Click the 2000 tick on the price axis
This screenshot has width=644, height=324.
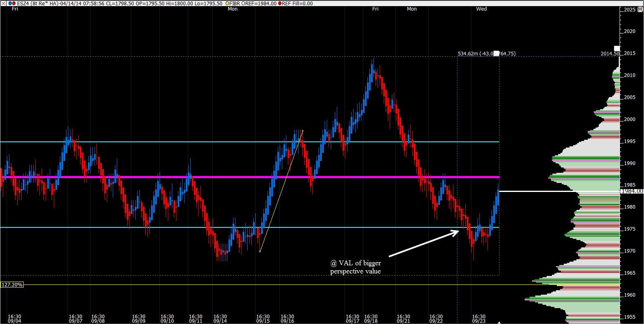tap(630, 119)
